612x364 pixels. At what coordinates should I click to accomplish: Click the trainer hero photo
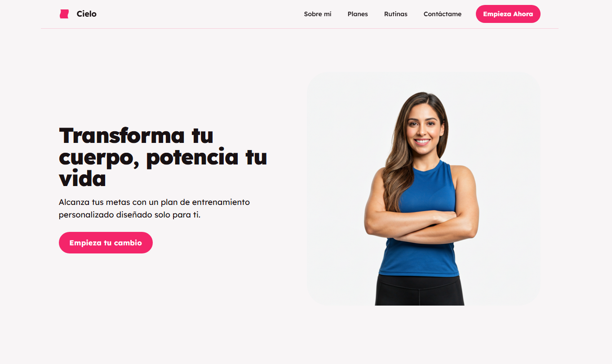click(x=423, y=189)
